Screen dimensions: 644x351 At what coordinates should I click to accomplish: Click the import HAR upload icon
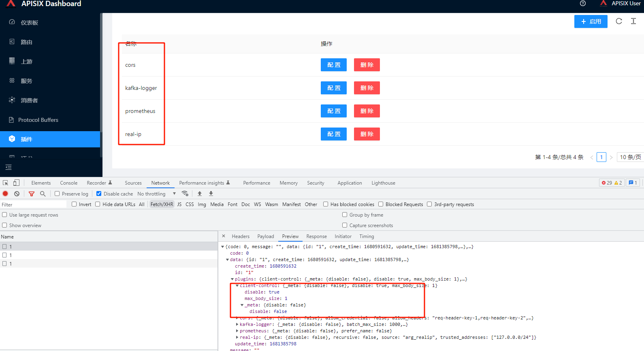(200, 194)
